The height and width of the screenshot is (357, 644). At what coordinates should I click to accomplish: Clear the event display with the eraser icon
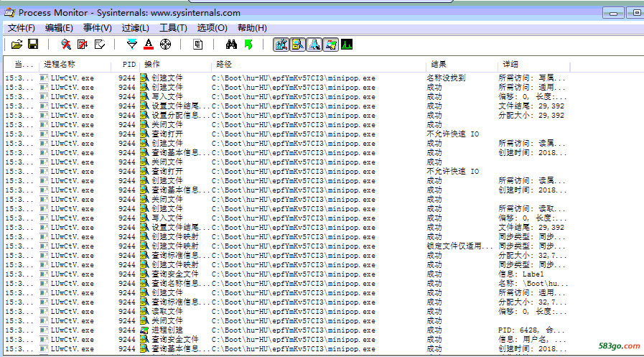[x=99, y=45]
